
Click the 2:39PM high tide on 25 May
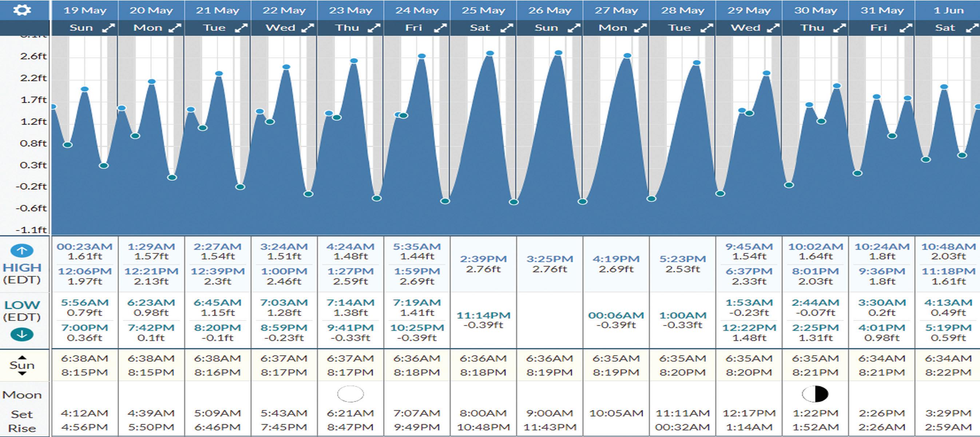click(483, 259)
